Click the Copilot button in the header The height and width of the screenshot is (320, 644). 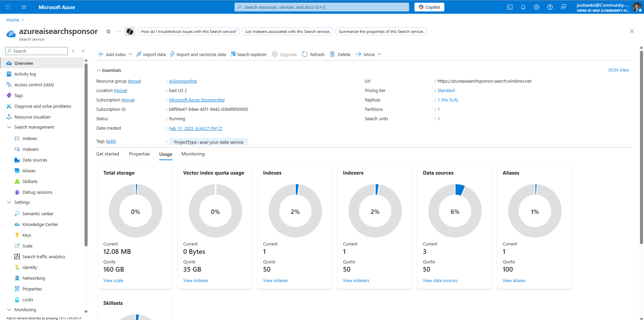(429, 7)
